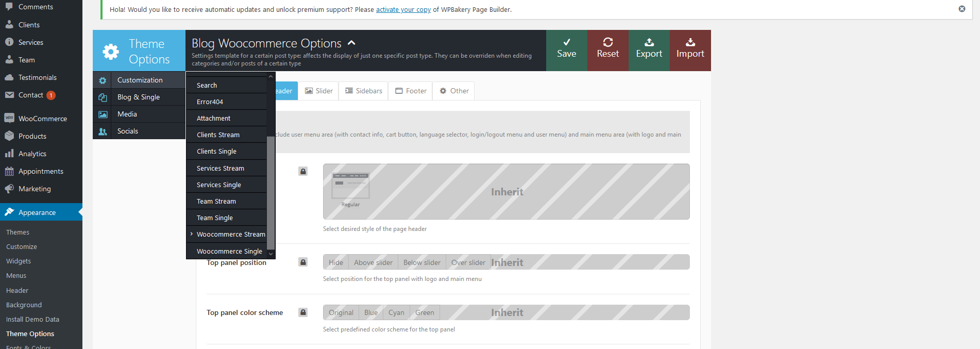Select Clients Stream option
Screen dimensions: 980x349
pyautogui.click(x=227, y=135)
